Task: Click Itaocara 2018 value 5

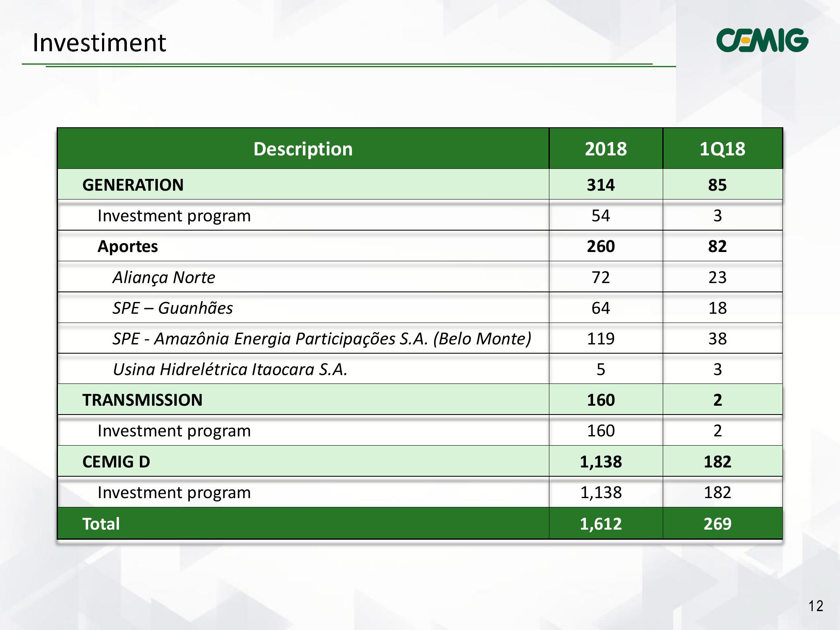Action: click(x=601, y=369)
